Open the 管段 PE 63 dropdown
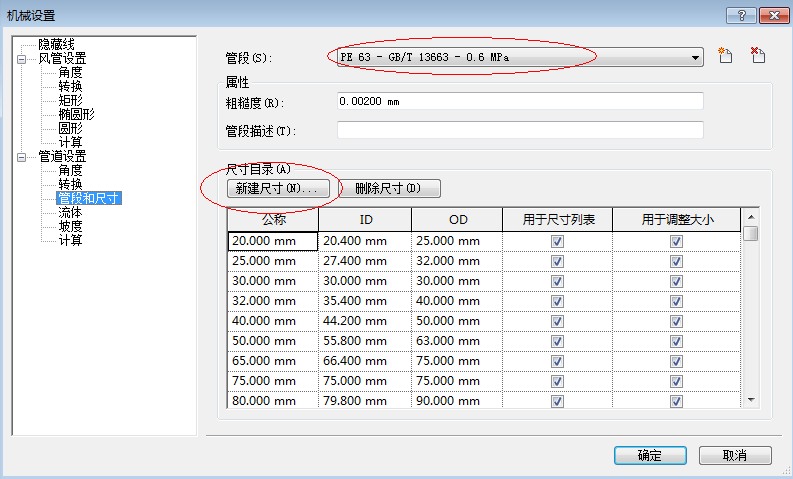The height and width of the screenshot is (479, 793). (520, 58)
